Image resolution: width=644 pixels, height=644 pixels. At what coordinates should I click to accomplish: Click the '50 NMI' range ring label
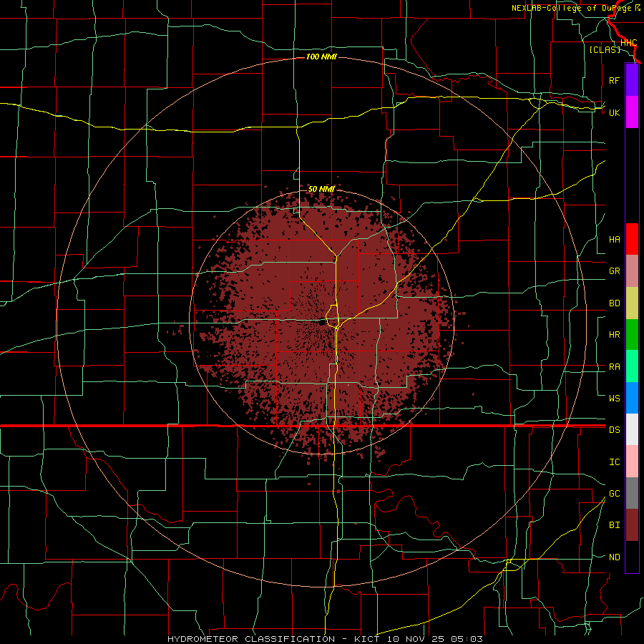321,189
